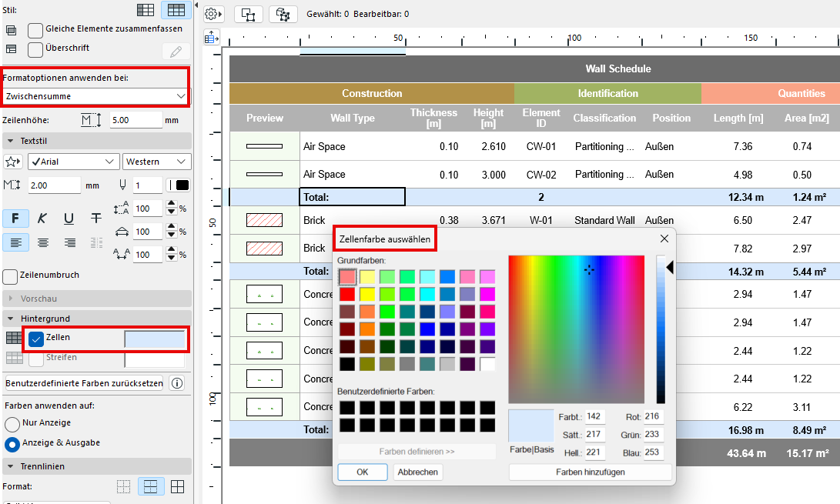Screen dimensions: 840x504
Task: Center-align the cell text
Action: [43, 242]
